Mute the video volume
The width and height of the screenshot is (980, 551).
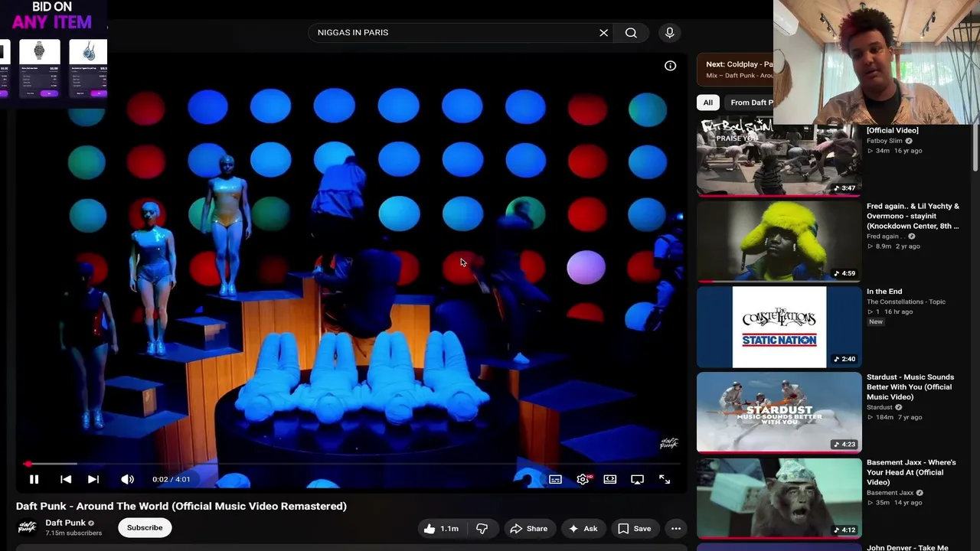tap(127, 479)
